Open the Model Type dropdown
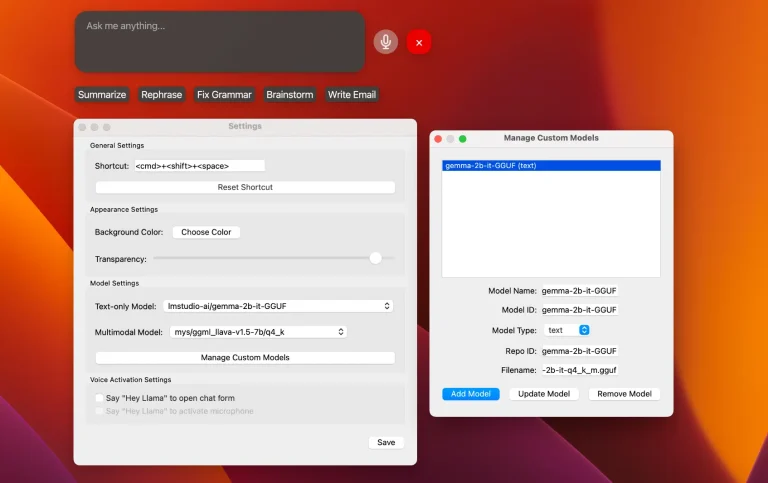Screen dimensions: 768x483 pos(567,330)
